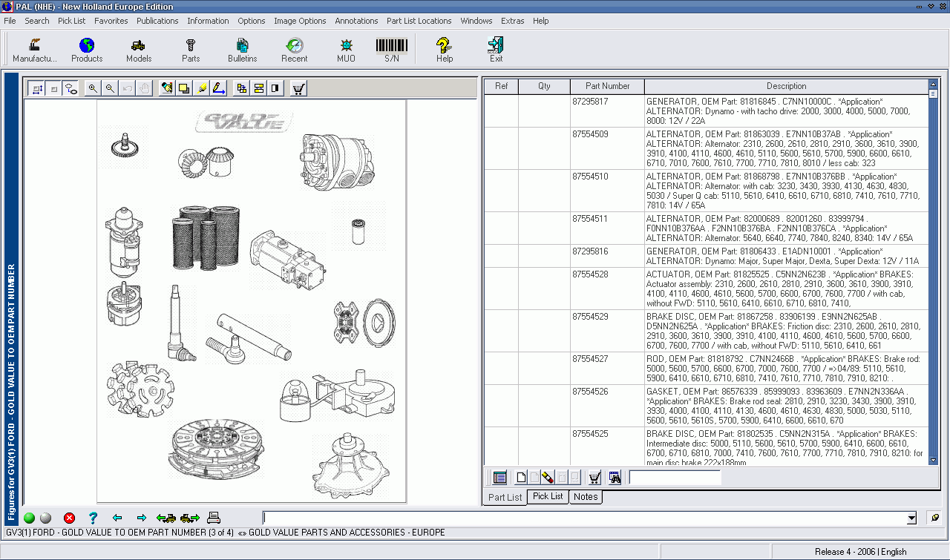The height and width of the screenshot is (560, 950).
Task: Select the Zoom Out magnifier tool
Action: [x=109, y=88]
